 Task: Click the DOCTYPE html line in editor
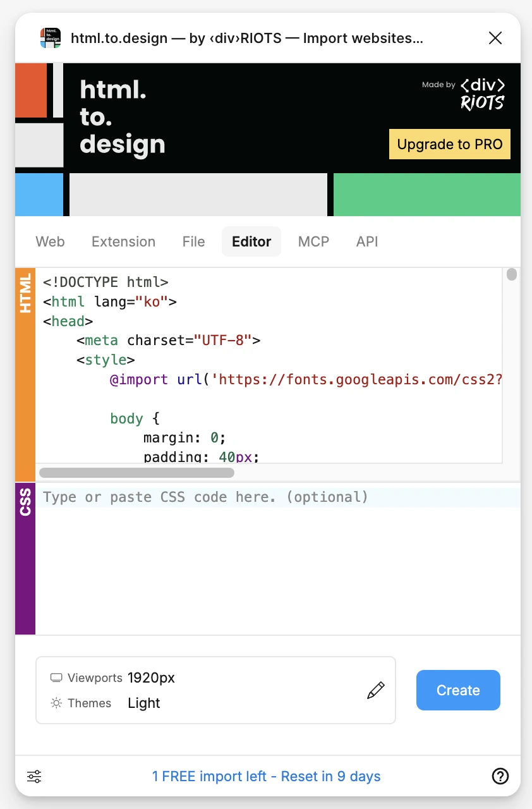click(106, 282)
